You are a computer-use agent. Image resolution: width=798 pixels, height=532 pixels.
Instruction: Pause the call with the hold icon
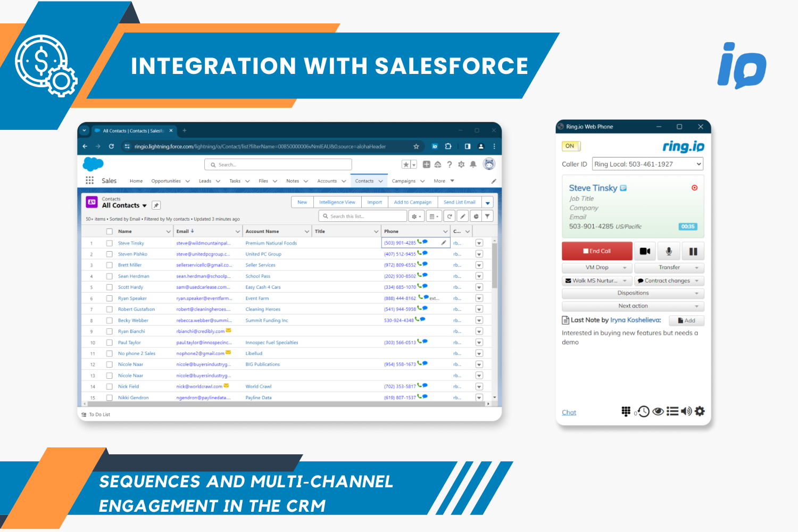[x=693, y=251]
